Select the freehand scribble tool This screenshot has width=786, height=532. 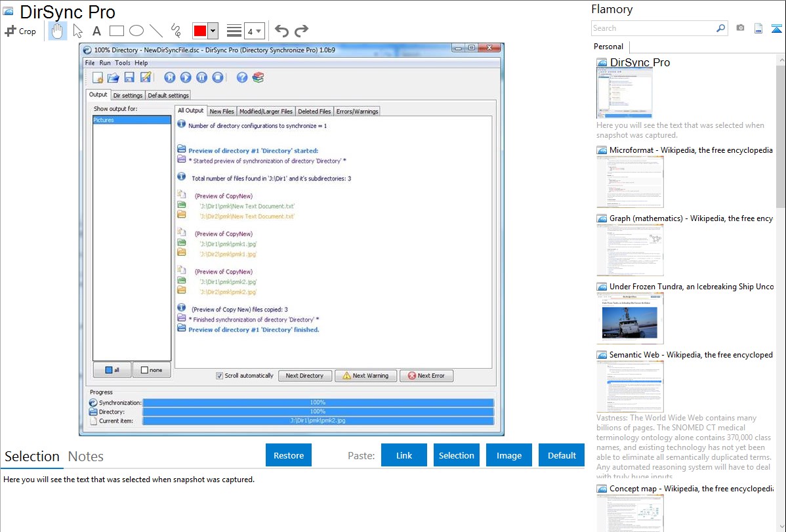click(x=176, y=31)
